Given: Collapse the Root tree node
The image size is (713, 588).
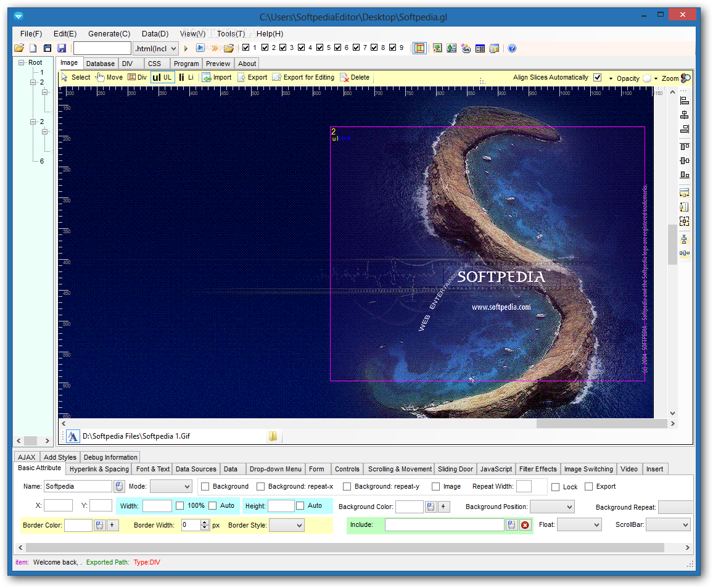Looking at the screenshot, I should 22,62.
